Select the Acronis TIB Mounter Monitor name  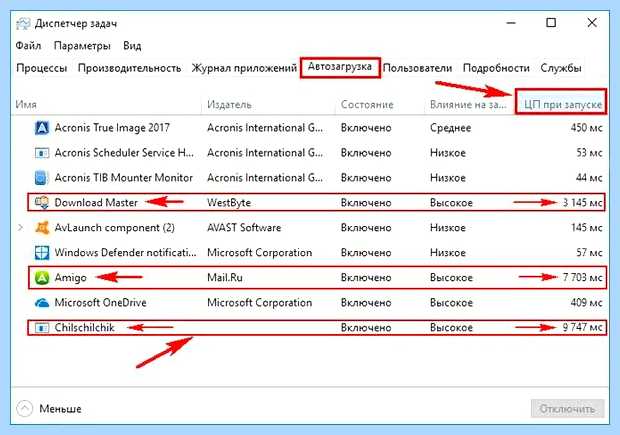tap(123, 178)
